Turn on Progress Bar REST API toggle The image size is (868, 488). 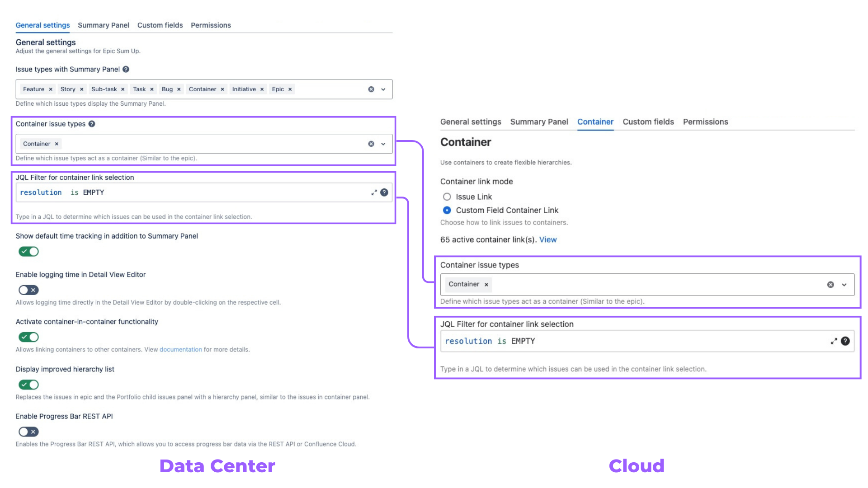(28, 432)
